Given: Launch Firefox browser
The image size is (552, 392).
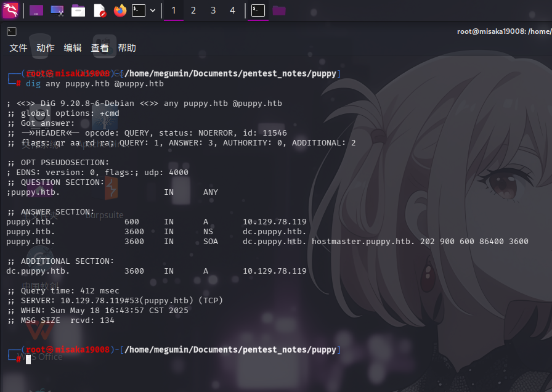Looking at the screenshot, I should tap(120, 10).
